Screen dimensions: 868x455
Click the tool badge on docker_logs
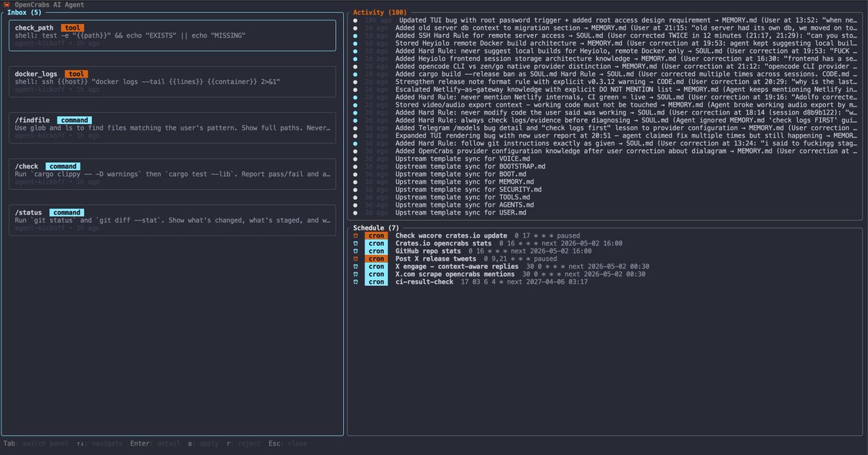click(76, 74)
